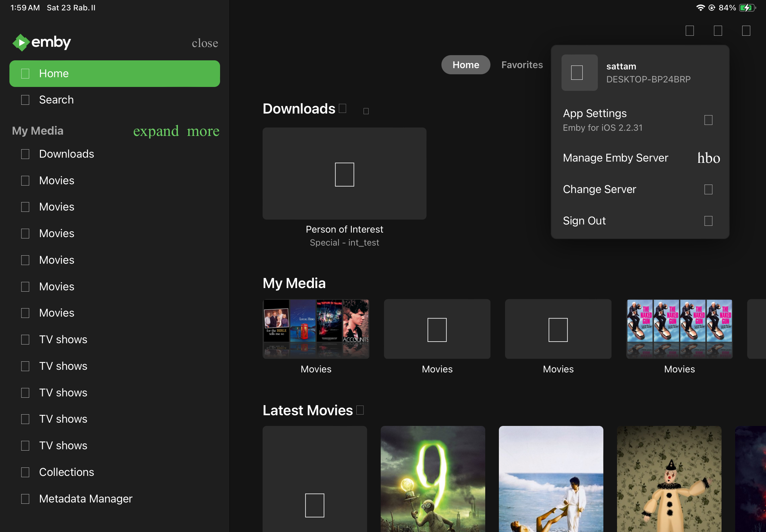The width and height of the screenshot is (766, 532).
Task: Select the Home tab pill
Action: click(465, 65)
